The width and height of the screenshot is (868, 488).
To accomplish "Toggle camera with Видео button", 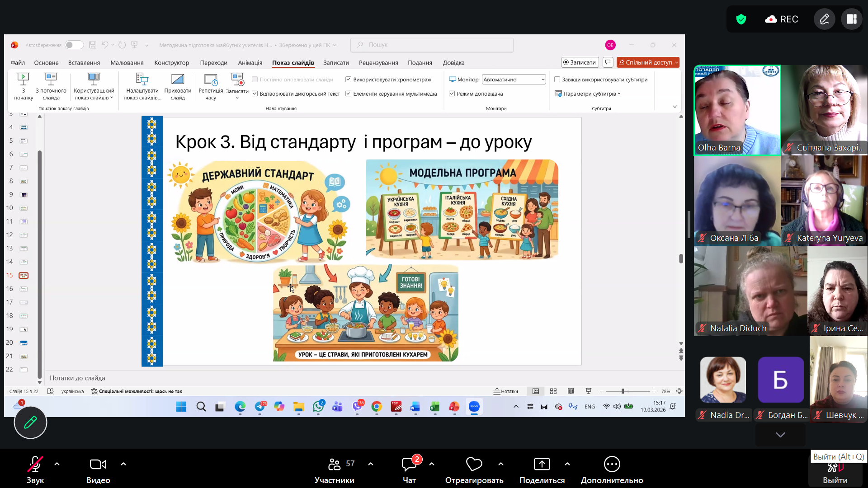I will coord(98,470).
